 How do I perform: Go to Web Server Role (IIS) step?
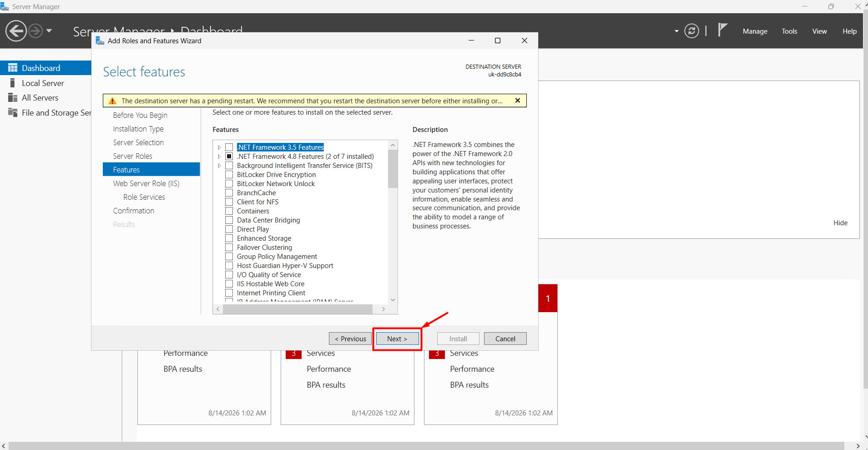pos(146,183)
